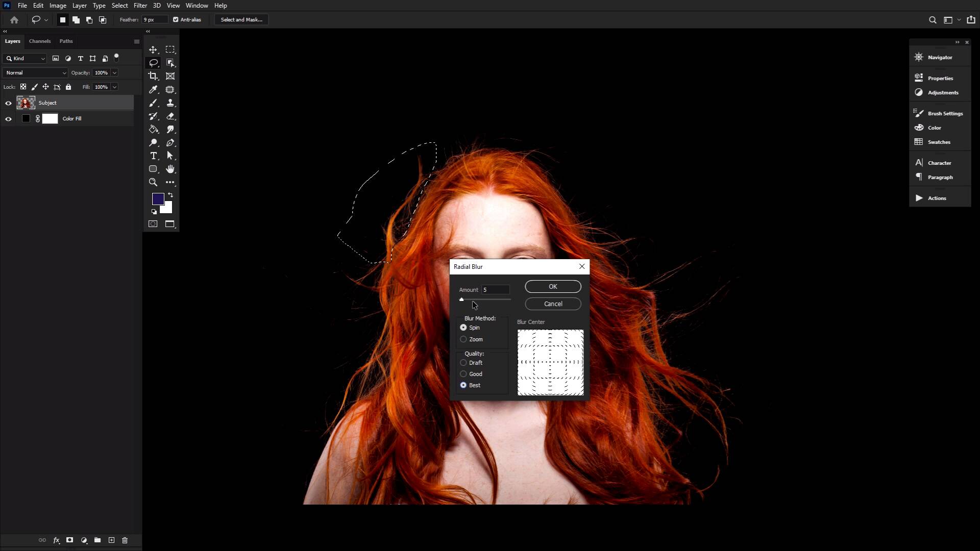980x551 pixels.
Task: Select the Horizontal Type tool
Action: pos(153,156)
